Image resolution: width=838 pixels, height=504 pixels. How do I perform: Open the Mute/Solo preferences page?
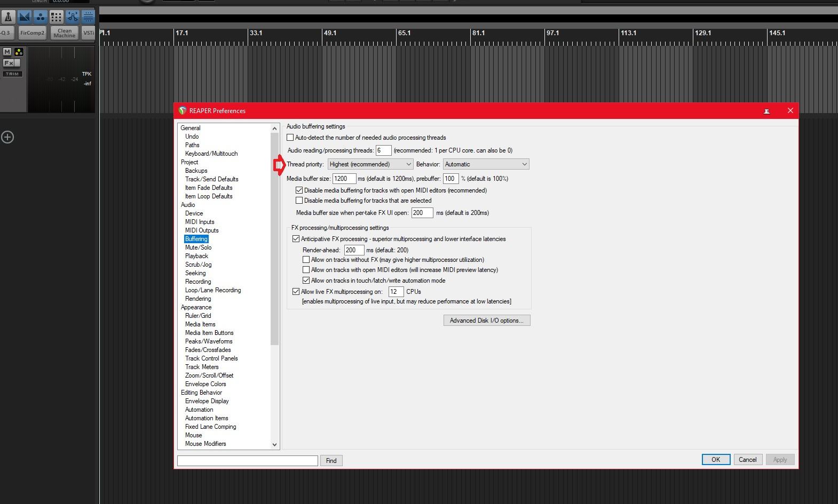click(x=199, y=247)
